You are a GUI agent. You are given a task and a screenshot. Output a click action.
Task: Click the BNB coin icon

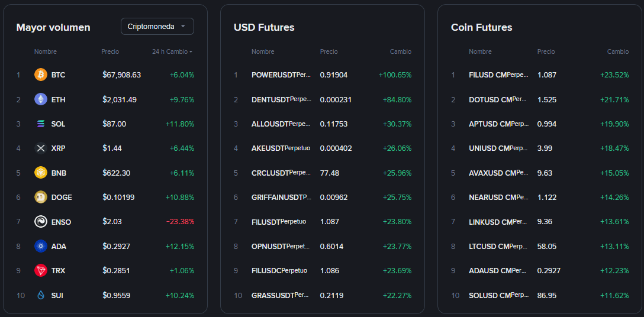coord(40,173)
